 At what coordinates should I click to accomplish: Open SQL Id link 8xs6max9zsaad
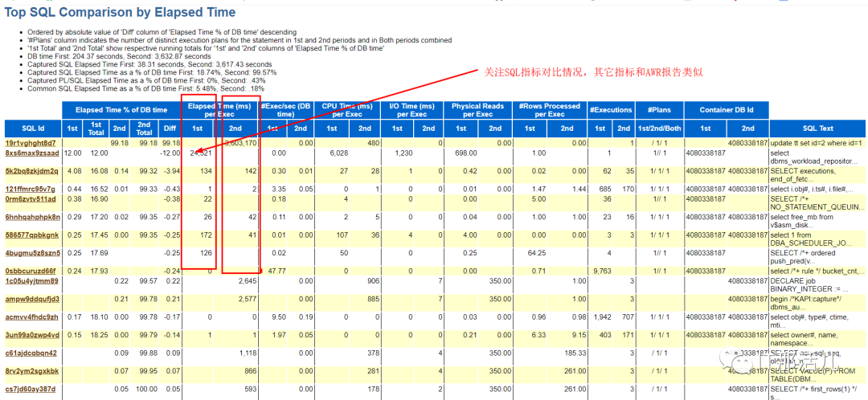pyautogui.click(x=31, y=152)
